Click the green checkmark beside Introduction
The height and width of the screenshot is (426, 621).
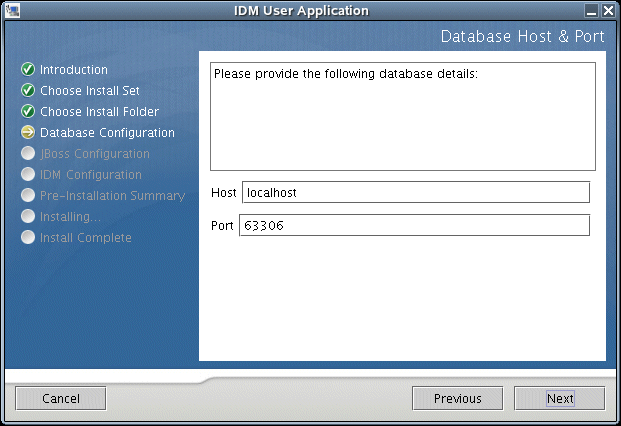pos(28,70)
